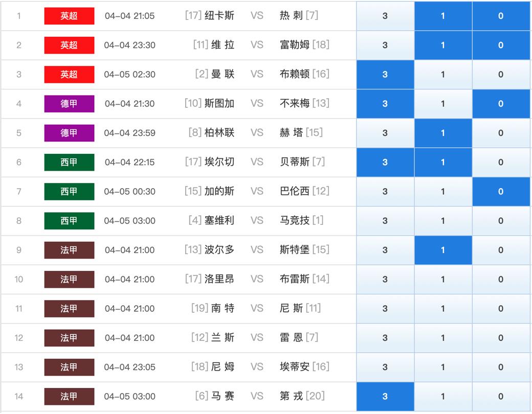
Task: Click date 04-04 23:05 of 尼姆 match
Action: click(x=129, y=367)
